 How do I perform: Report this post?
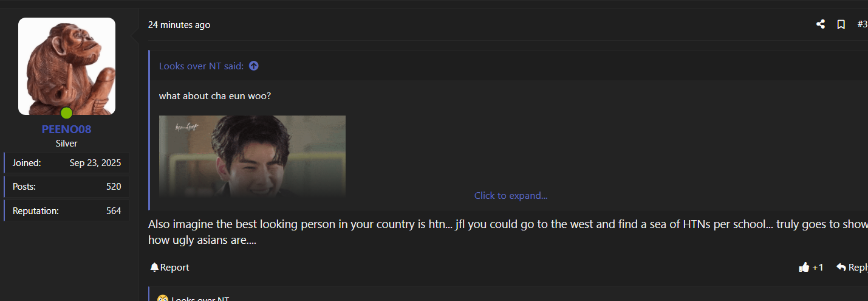pos(169,267)
